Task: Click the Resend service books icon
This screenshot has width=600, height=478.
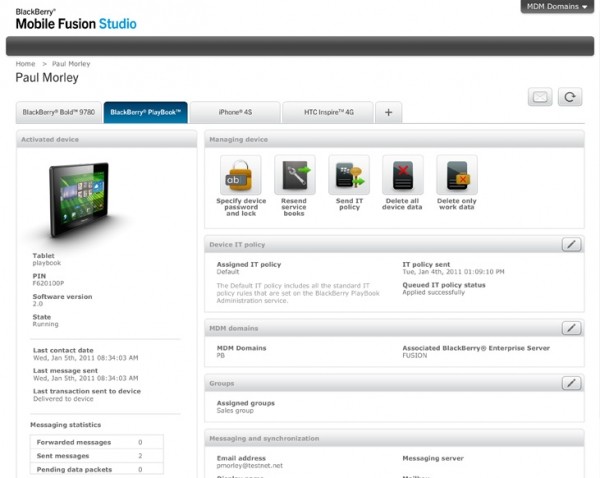Action: click(x=294, y=175)
